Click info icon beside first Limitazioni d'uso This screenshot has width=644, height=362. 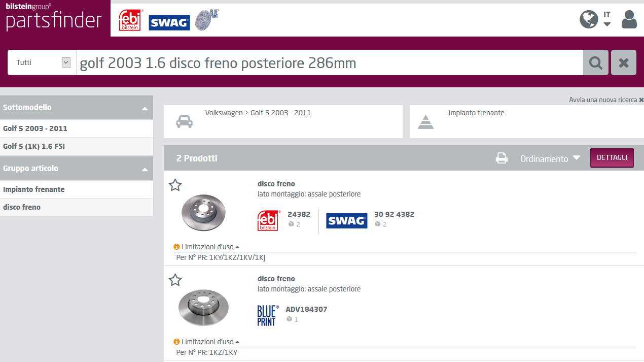(176, 247)
